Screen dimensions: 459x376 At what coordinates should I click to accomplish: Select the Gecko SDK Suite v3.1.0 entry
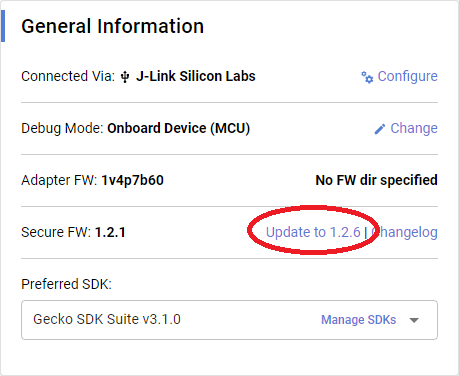(107, 319)
